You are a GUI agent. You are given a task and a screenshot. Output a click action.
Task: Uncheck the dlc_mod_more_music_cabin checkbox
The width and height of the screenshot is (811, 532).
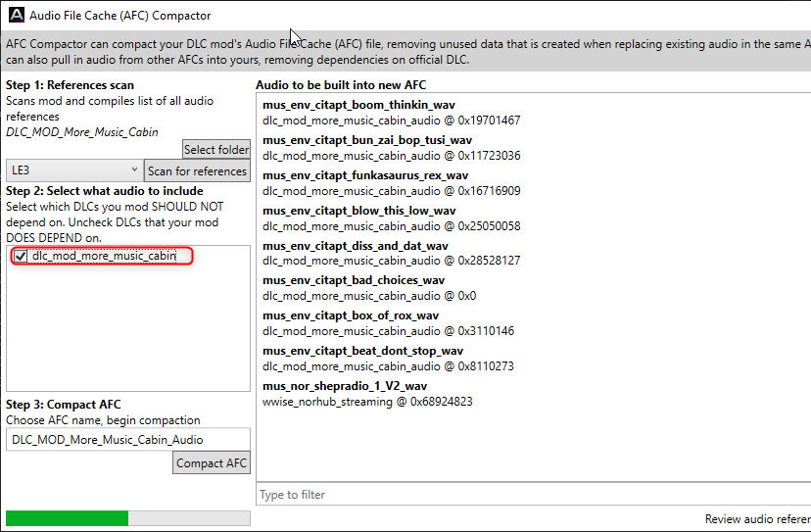point(21,256)
